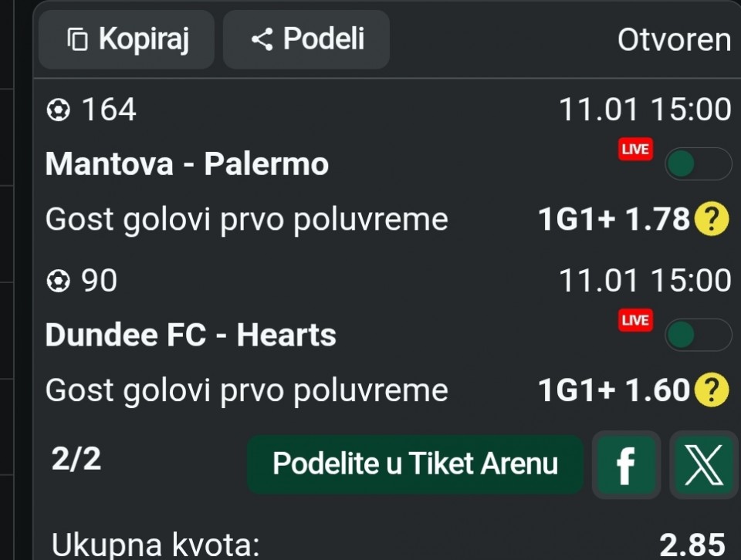The width and height of the screenshot is (741, 560).
Task: Share ticket on X
Action: (x=704, y=464)
